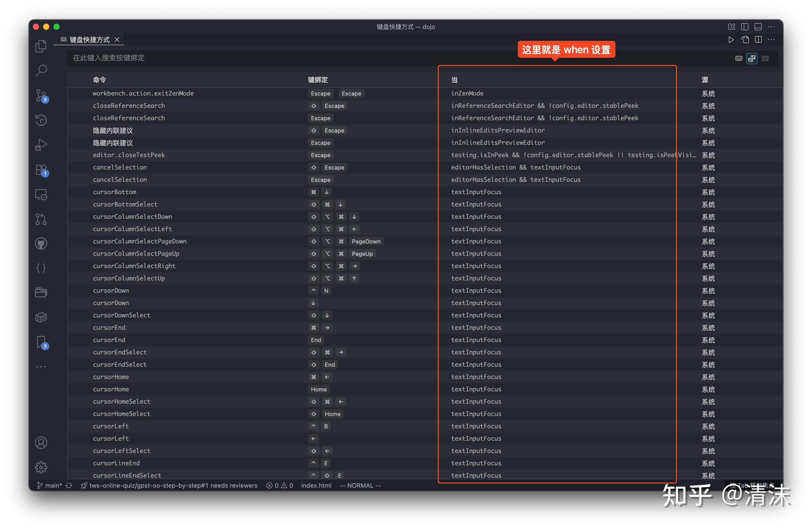Open the Run and Debug icon
Viewport: 812px width, 529px height.
(x=41, y=145)
